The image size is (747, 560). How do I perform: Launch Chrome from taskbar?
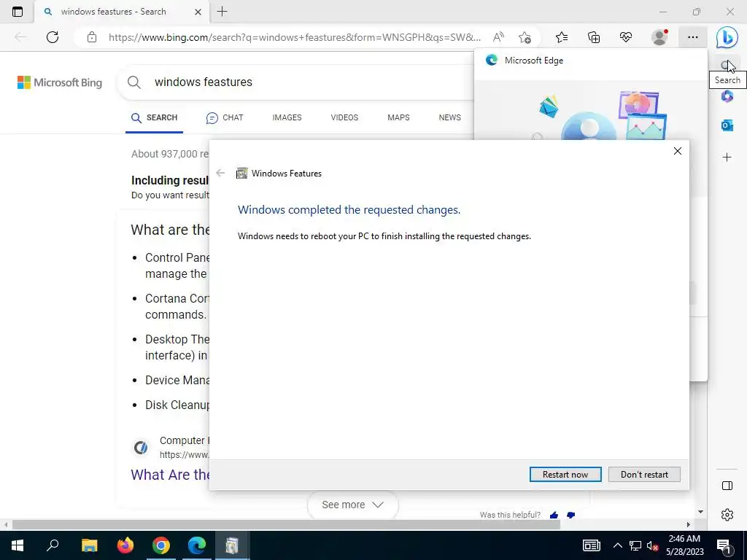point(161,545)
